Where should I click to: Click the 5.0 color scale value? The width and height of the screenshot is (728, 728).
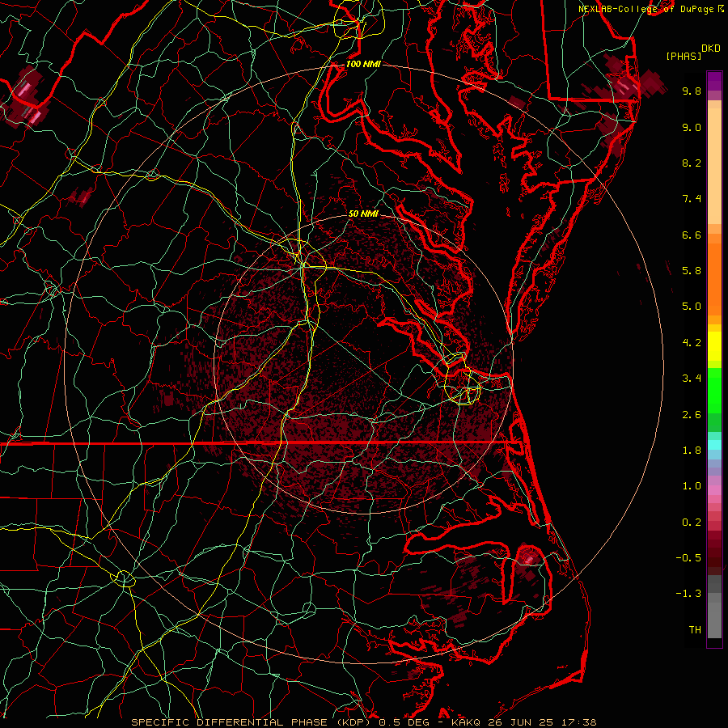(x=692, y=307)
